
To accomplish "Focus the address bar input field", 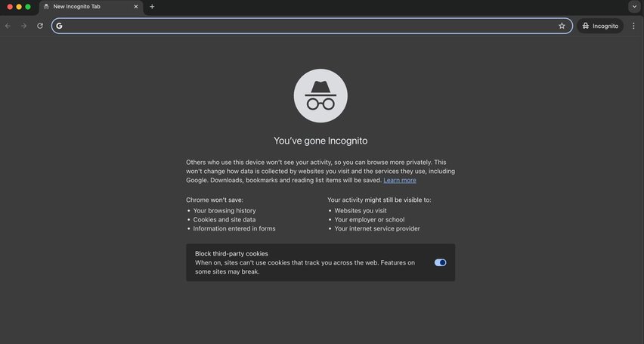I will 311,26.
